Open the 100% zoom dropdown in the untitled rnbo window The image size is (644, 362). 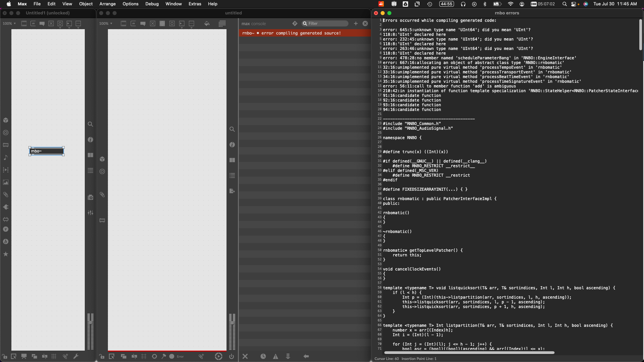[x=106, y=23]
